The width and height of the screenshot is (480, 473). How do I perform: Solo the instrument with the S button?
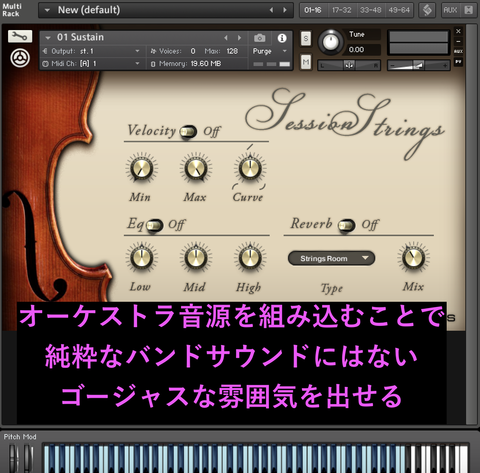[306, 39]
